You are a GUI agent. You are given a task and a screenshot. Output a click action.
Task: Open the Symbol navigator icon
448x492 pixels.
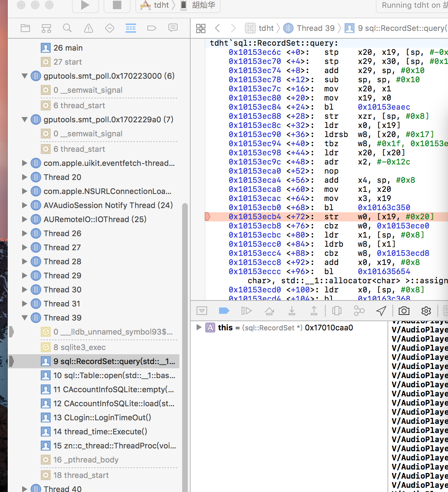coord(46,28)
